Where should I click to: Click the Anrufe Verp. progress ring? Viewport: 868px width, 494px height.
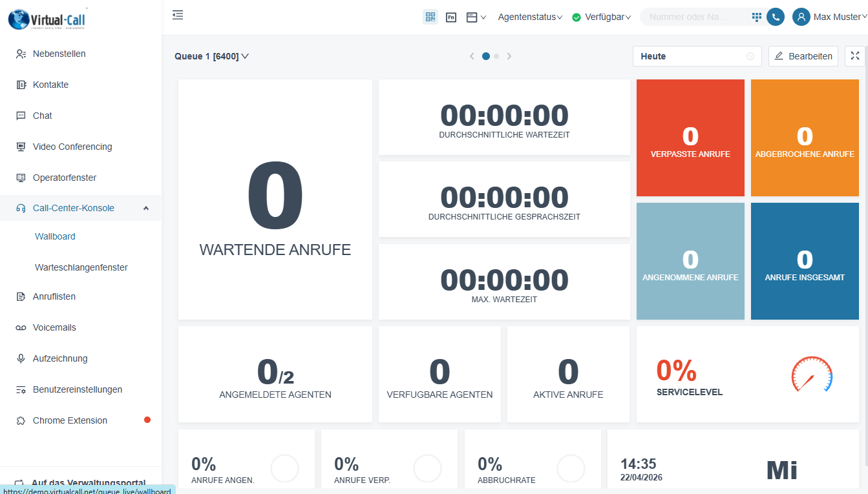427,469
